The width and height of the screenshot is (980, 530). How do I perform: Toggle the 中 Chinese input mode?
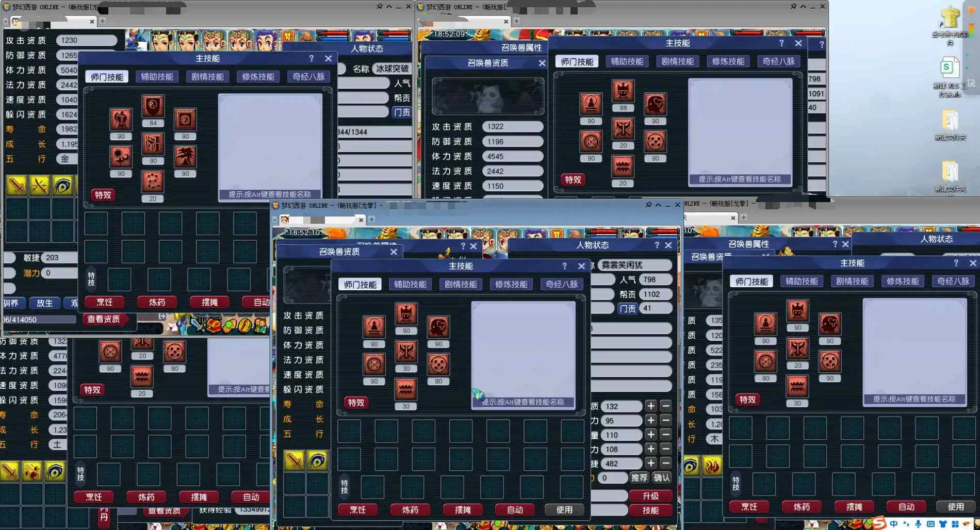(894, 524)
